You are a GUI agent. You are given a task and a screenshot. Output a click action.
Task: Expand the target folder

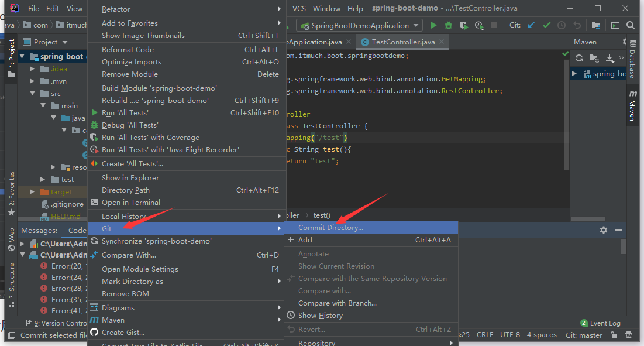point(32,192)
